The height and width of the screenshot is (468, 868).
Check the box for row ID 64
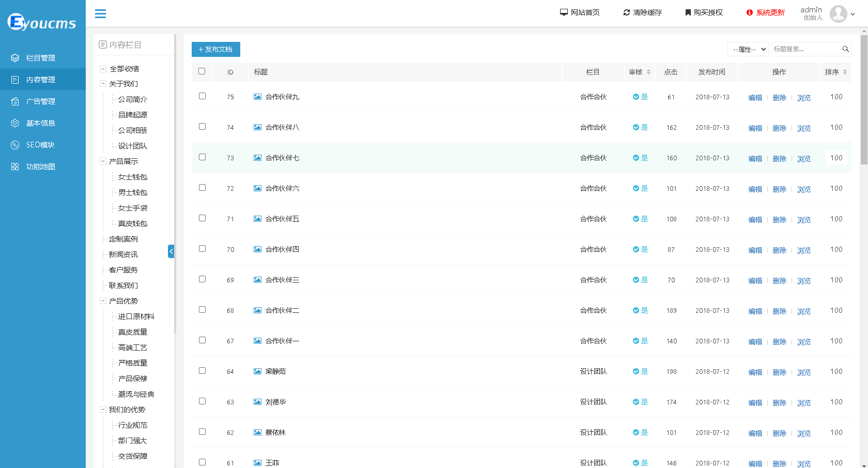[202, 371]
